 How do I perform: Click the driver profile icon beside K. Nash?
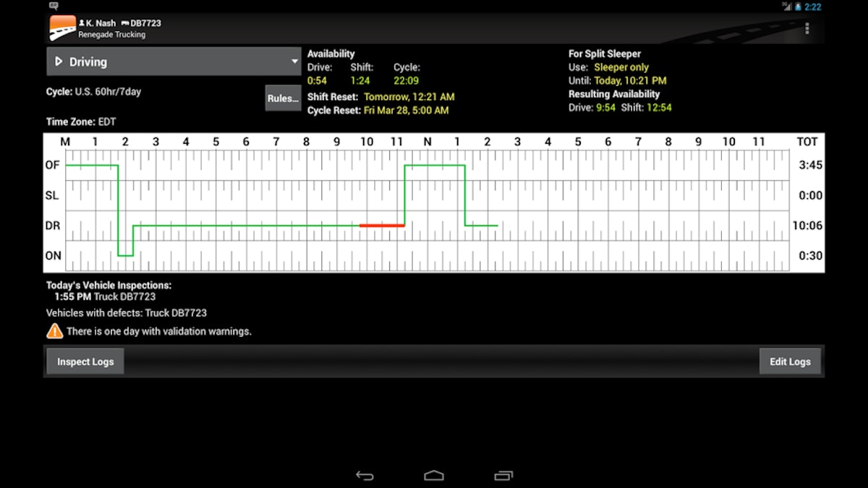82,23
